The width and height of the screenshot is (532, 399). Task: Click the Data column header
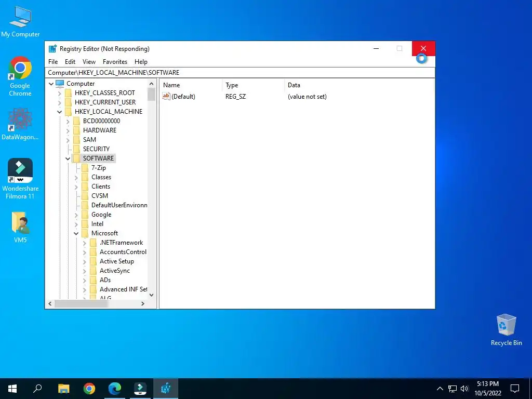359,85
